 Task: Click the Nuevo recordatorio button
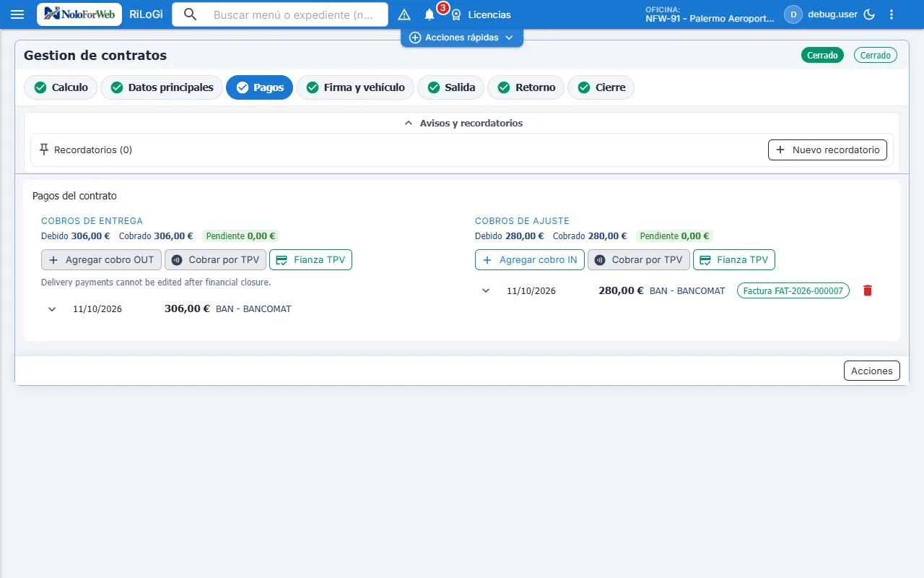pyautogui.click(x=827, y=150)
